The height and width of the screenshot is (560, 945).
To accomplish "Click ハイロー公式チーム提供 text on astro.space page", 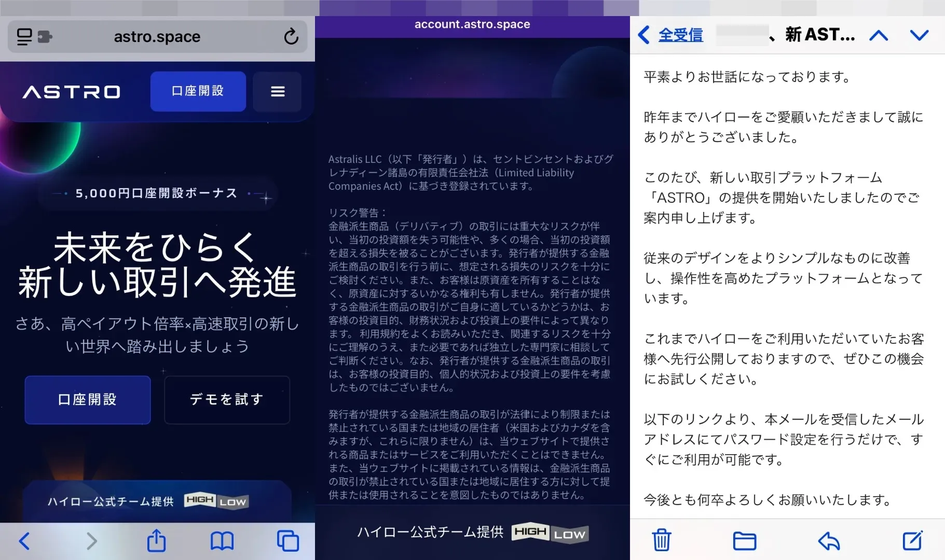I will pos(111,501).
